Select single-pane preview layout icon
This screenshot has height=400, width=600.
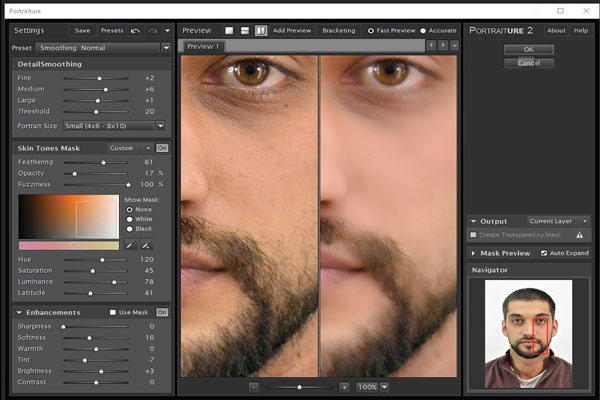click(x=229, y=31)
